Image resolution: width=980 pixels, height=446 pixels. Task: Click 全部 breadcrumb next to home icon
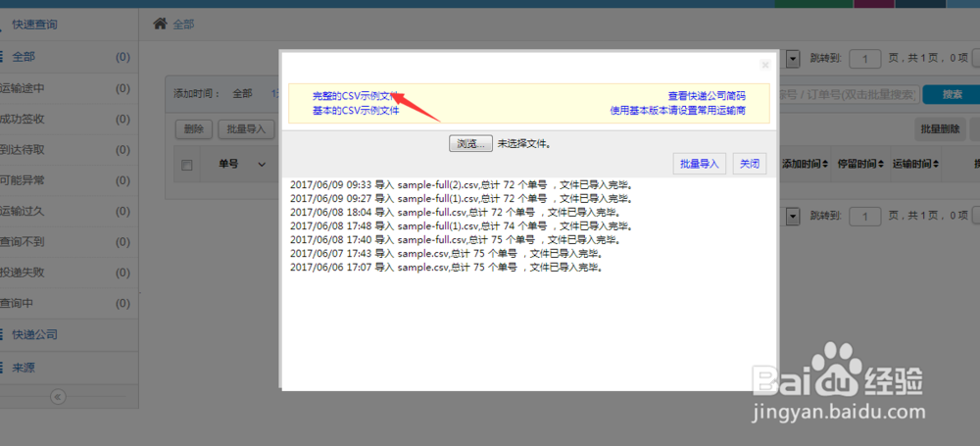[183, 25]
